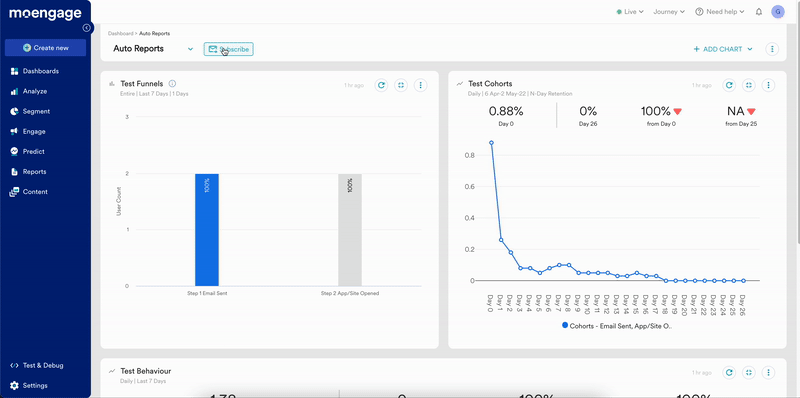Open Test Behaviour chart options menu
Viewport: 800px width, 398px height.
(x=768, y=373)
